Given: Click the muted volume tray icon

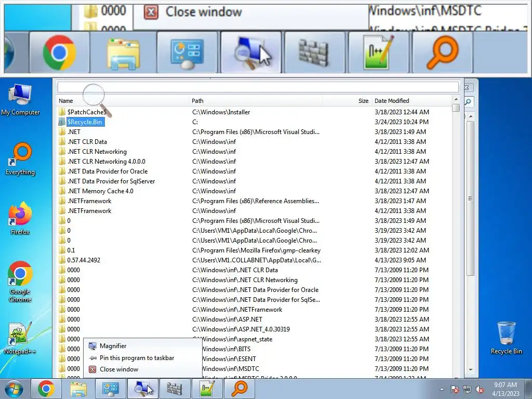Looking at the screenshot, I should click(x=480, y=389).
